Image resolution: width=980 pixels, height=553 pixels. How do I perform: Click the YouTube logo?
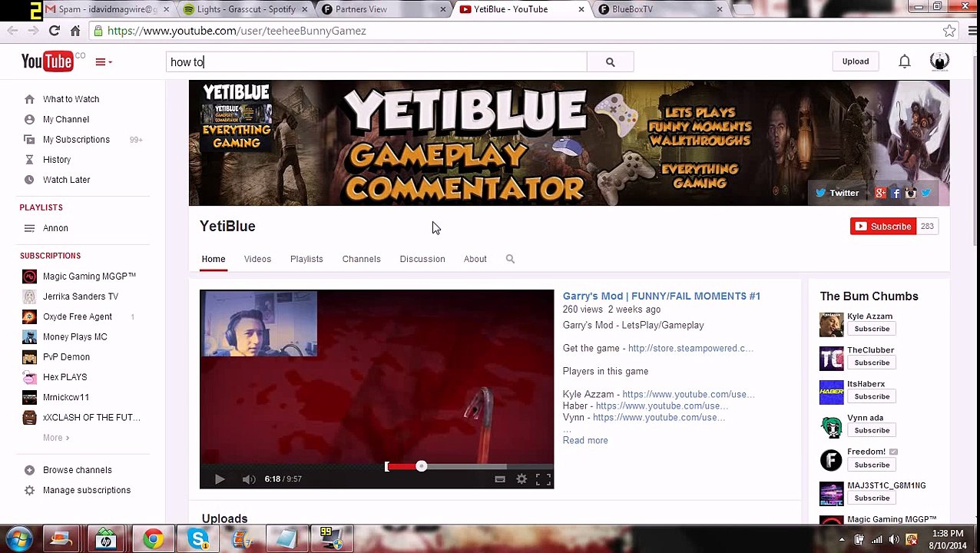(48, 61)
